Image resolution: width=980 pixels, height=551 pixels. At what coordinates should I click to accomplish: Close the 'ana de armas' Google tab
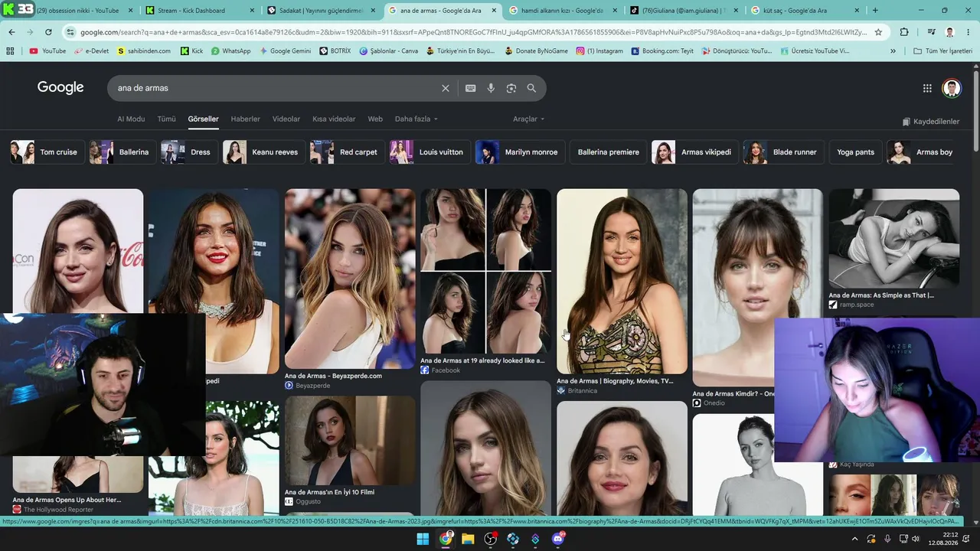(493, 11)
